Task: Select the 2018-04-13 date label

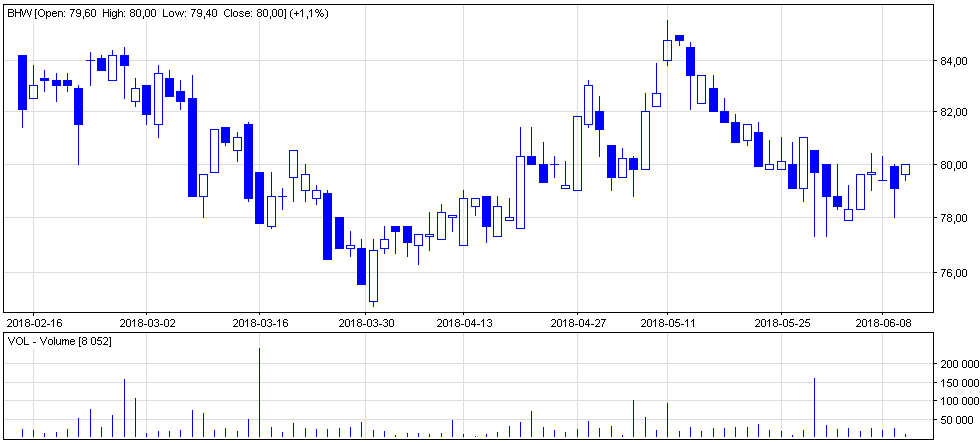Action: (463, 322)
